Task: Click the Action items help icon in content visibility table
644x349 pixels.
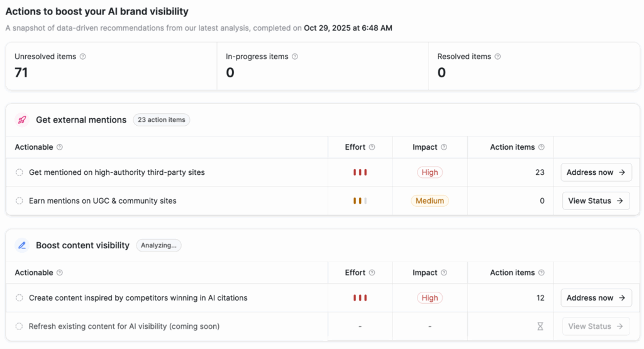Action: pos(541,273)
